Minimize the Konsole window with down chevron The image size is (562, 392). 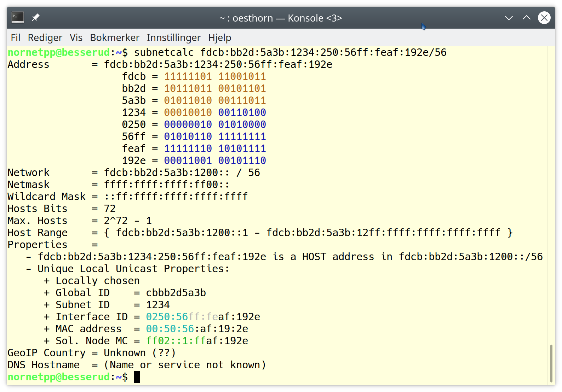pyautogui.click(x=509, y=18)
